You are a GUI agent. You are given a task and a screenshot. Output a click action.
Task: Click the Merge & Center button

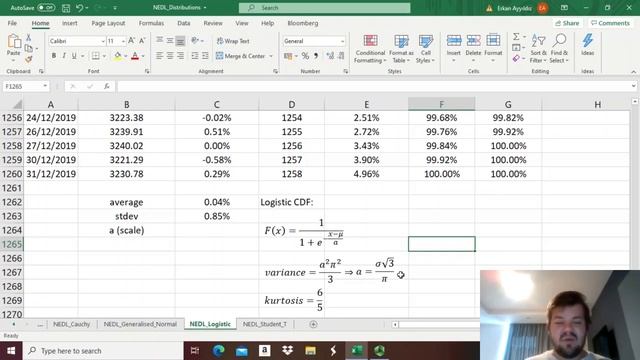click(241, 56)
